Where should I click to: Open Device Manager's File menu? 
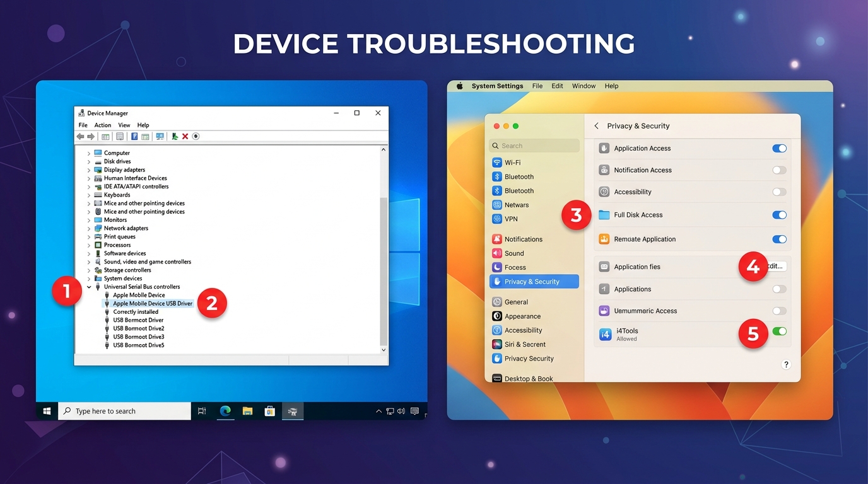click(x=83, y=125)
